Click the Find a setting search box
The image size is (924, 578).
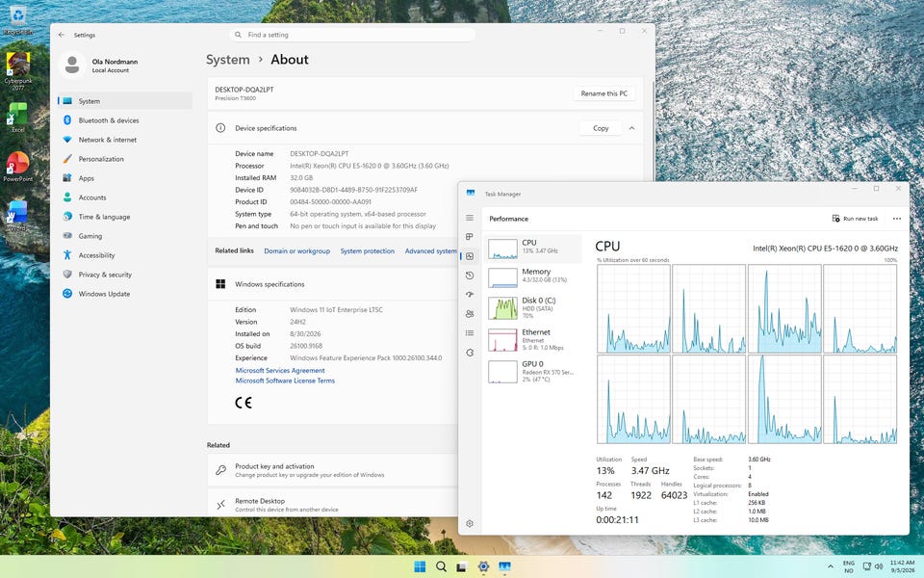click(x=352, y=35)
